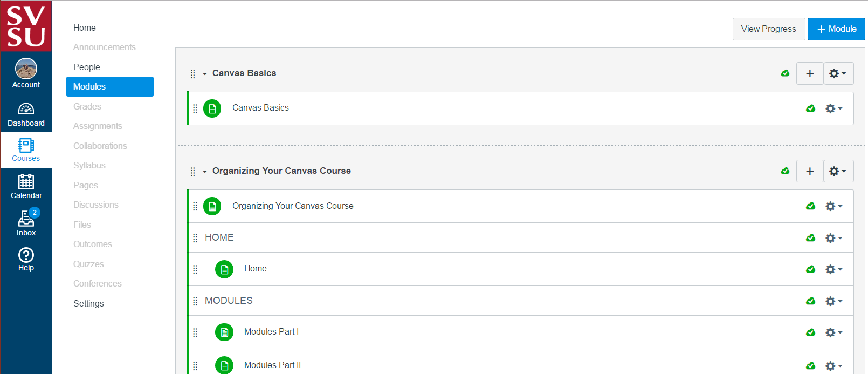Open the Modules Part I link
This screenshot has width=868, height=374.
tap(271, 332)
